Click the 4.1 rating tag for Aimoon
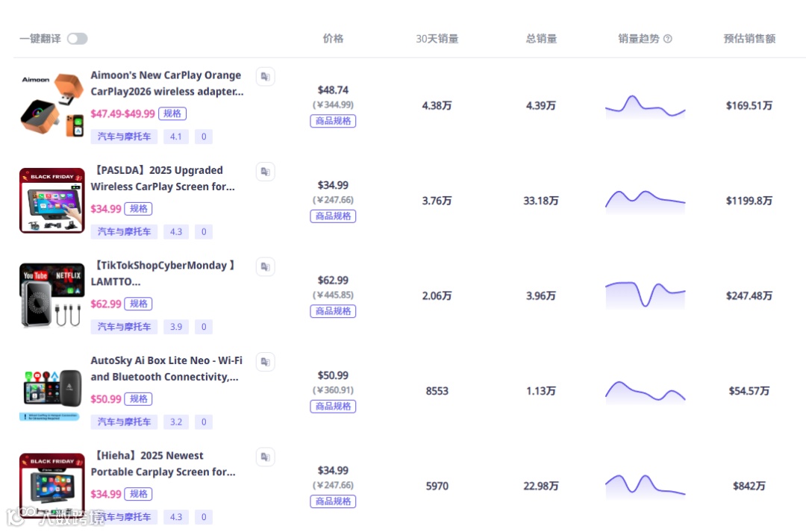 (176, 137)
